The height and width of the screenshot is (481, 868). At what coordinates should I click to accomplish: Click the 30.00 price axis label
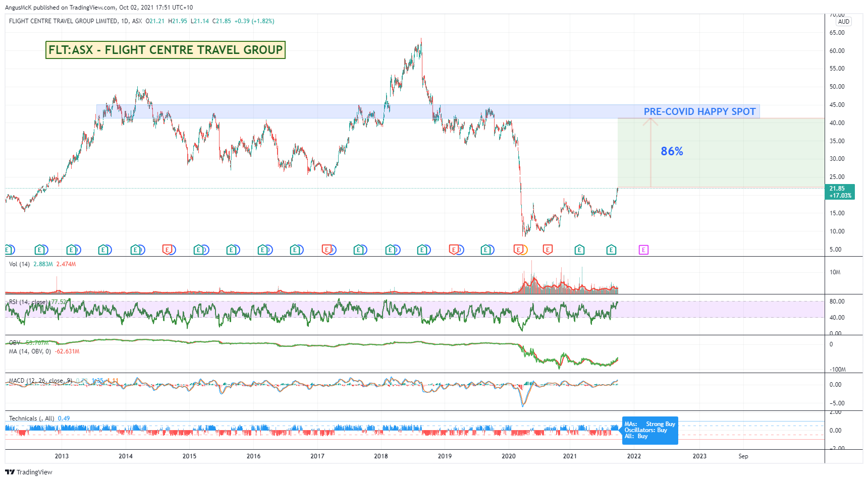coord(837,159)
